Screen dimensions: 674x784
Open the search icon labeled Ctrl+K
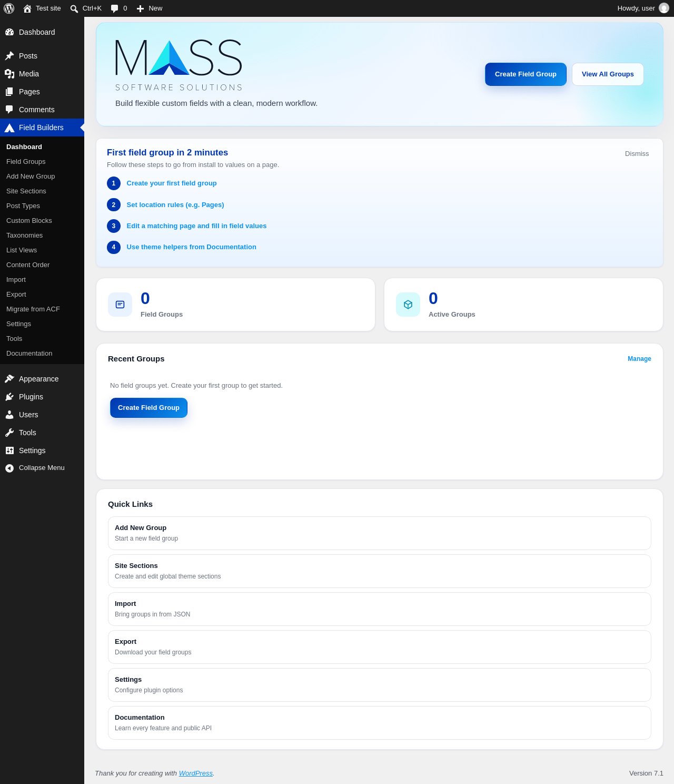click(x=74, y=8)
